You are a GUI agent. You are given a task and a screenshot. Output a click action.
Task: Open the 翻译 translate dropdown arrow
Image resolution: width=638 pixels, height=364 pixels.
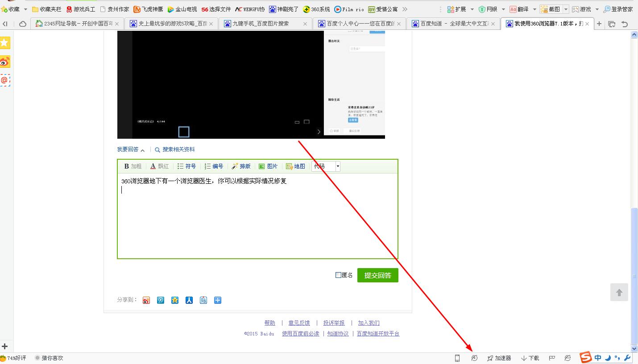click(x=534, y=9)
